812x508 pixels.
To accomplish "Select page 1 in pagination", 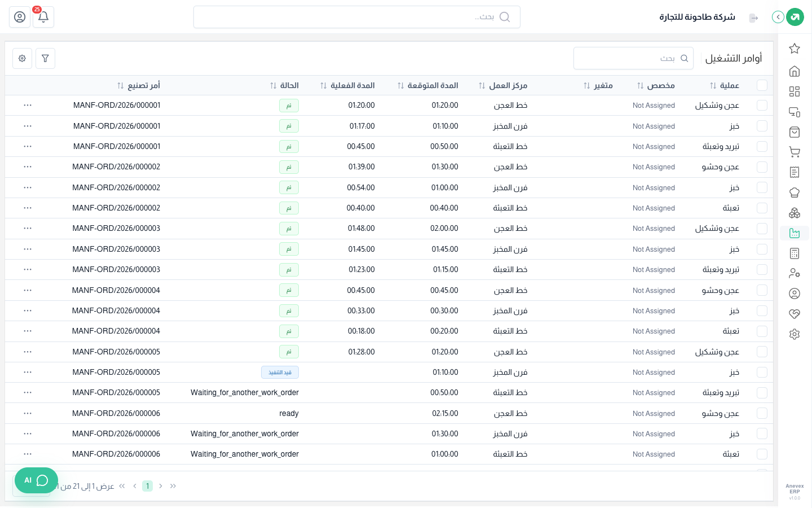I will [147, 486].
